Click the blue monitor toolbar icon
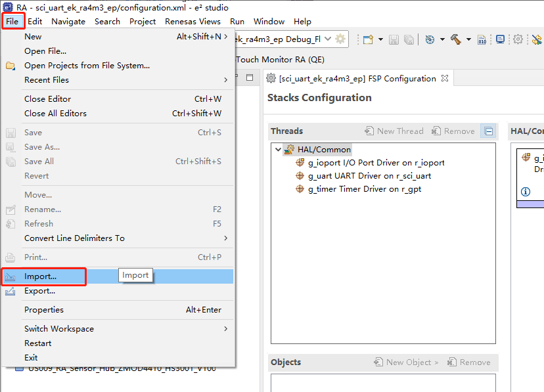This screenshot has width=544, height=392. click(500, 39)
